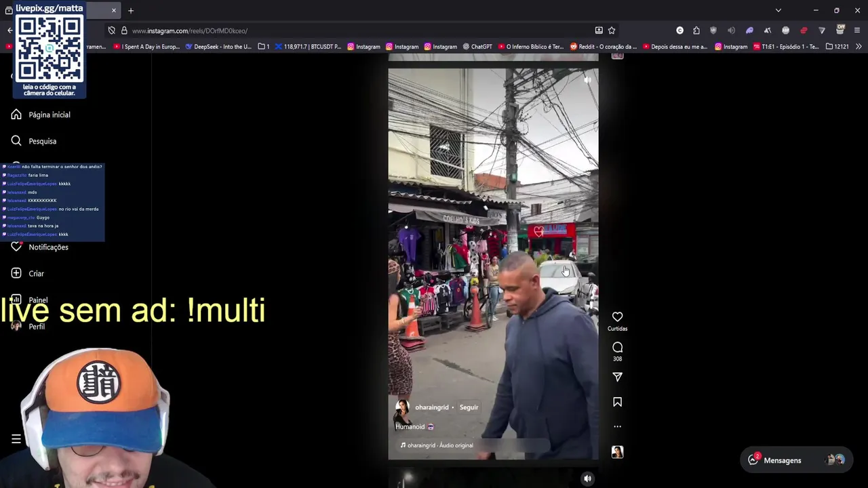Screen dimensions: 868x488
Task: Open the oharaingrid Áudio original link
Action: point(440,445)
